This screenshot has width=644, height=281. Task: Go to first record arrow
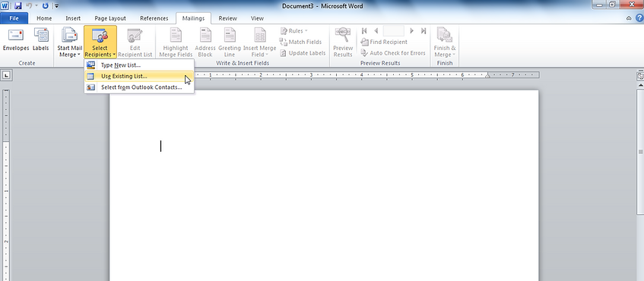[x=364, y=31]
